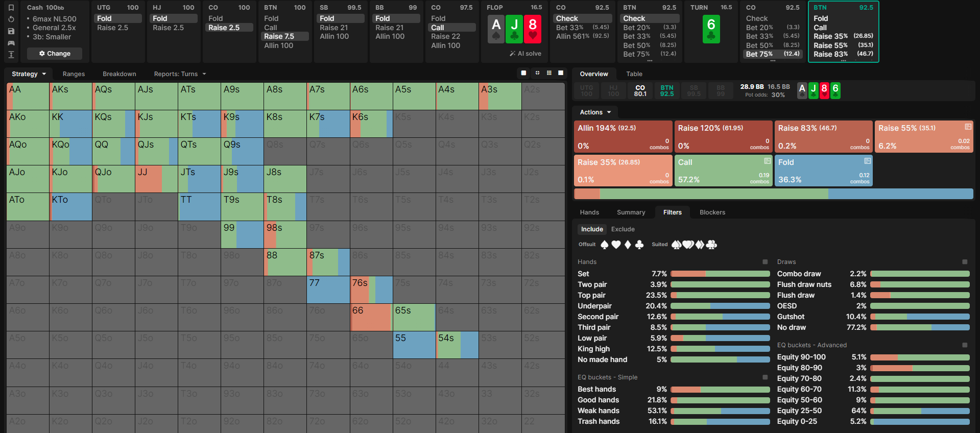Filter by the suited spades icon
The image size is (980, 433).
coord(677,245)
